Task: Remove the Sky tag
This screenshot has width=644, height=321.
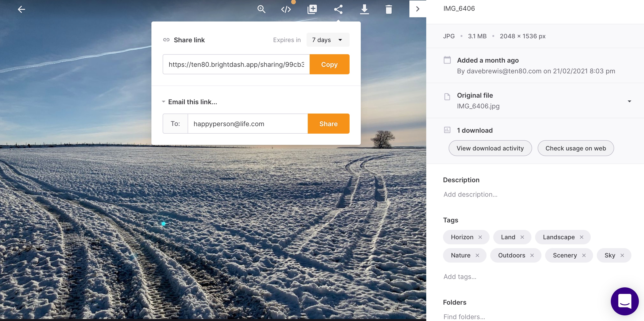Action: tap(622, 255)
